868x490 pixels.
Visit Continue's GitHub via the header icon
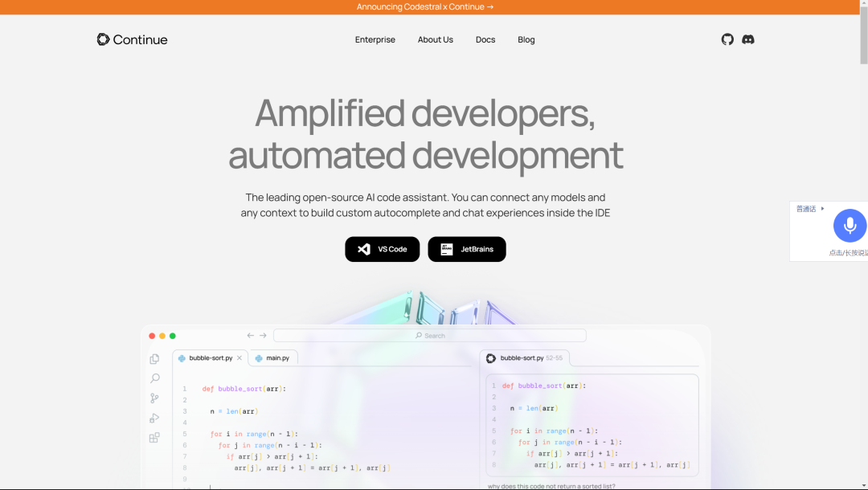[x=727, y=39]
